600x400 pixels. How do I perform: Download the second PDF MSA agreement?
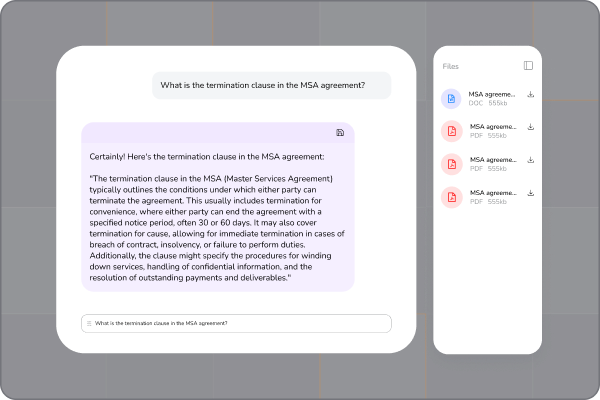(531, 159)
